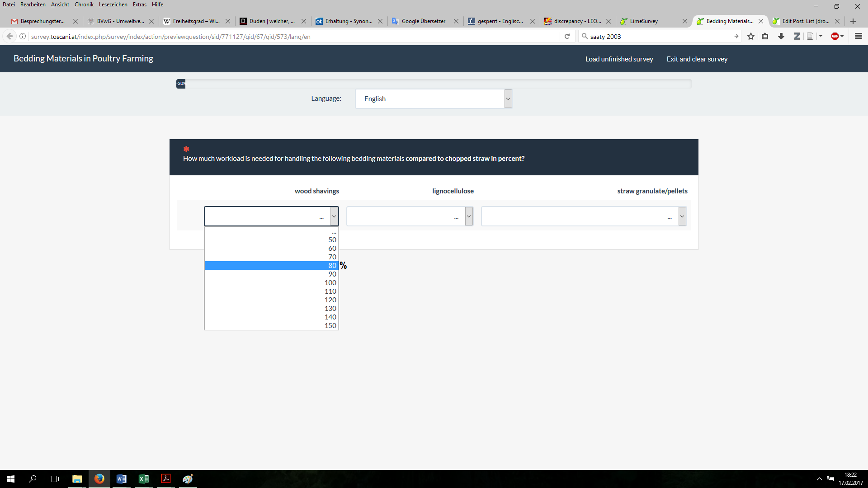868x488 pixels.
Task: Open Word from the taskbar
Action: click(121, 479)
